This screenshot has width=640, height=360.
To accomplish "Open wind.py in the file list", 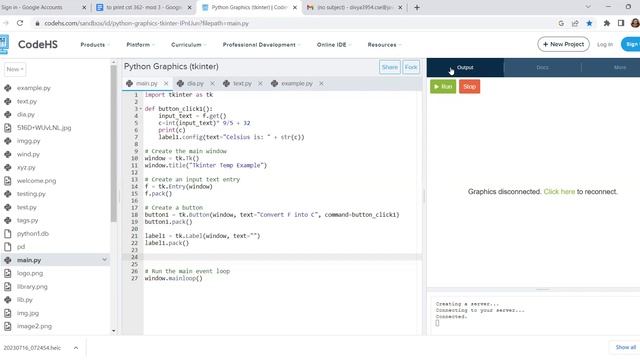I will pyautogui.click(x=28, y=154).
